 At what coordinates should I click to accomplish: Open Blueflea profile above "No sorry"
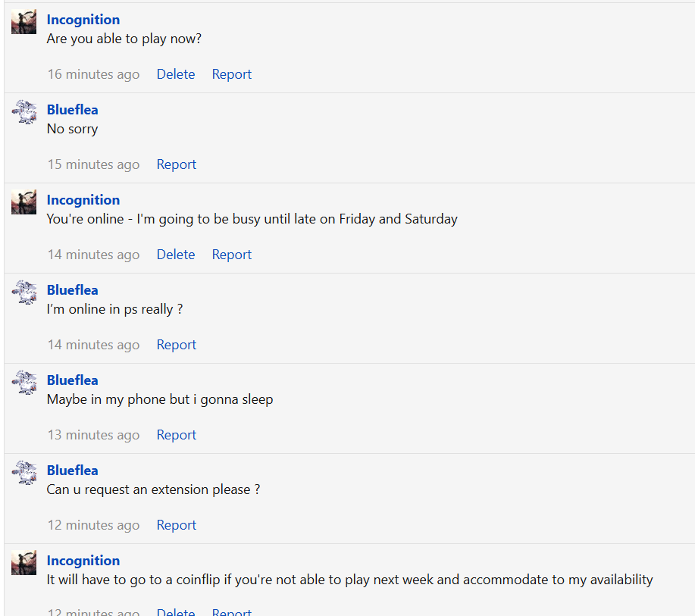point(72,110)
